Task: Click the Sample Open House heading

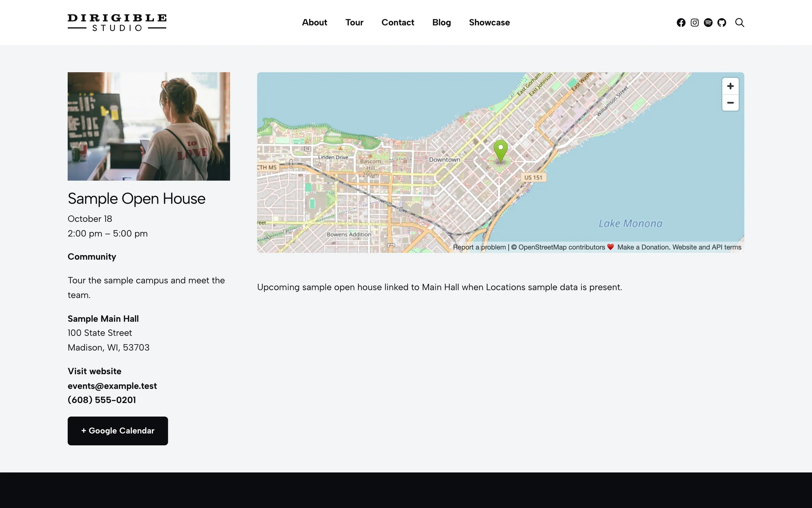Action: (x=136, y=198)
